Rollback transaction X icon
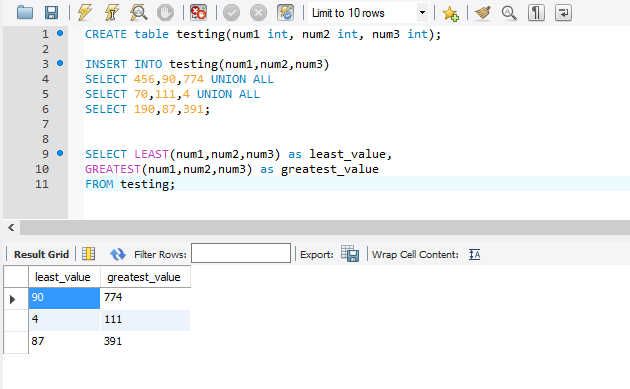Viewport: 630px width, 389px height. (258, 13)
